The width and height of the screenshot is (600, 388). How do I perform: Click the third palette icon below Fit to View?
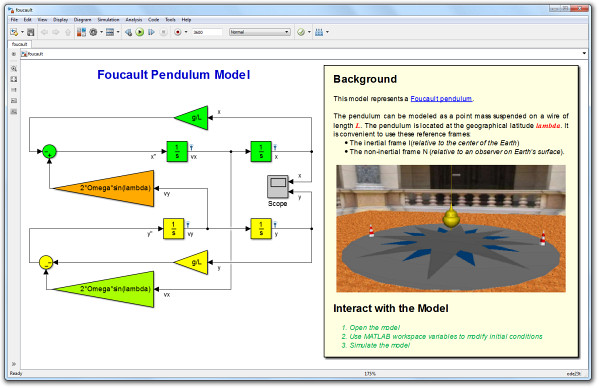[x=14, y=90]
